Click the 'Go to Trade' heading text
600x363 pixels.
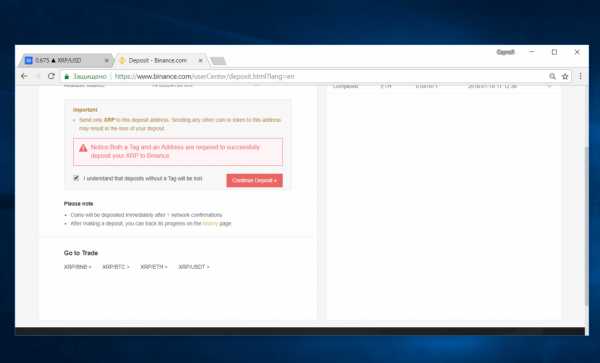[x=81, y=253]
